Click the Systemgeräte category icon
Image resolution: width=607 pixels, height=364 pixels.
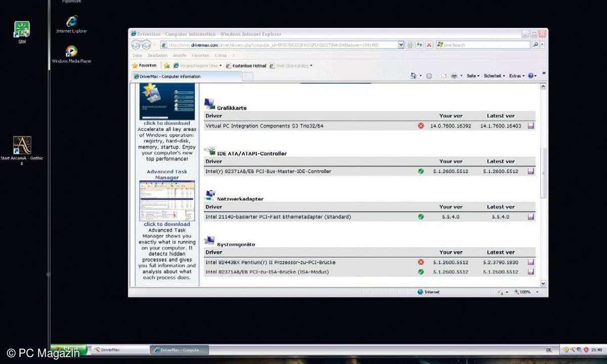(x=209, y=241)
